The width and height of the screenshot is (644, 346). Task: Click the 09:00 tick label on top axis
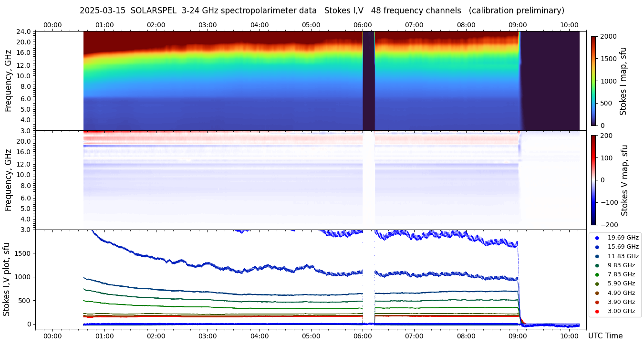coord(518,25)
